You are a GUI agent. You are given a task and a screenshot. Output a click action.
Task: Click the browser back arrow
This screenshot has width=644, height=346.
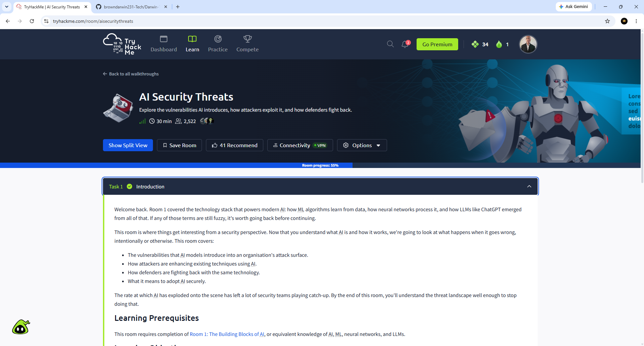pyautogui.click(x=8, y=21)
